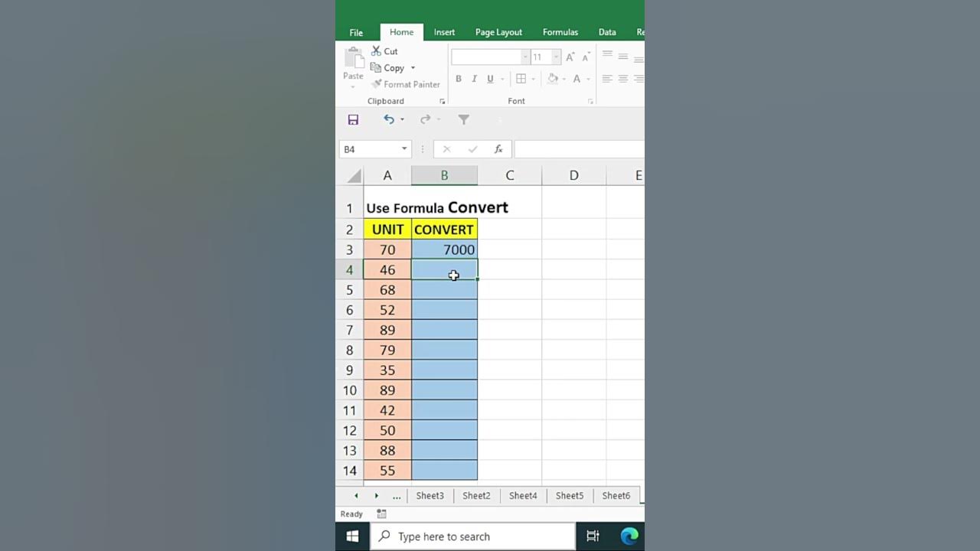
Task: Switch to Sheet6 tab
Action: pos(616,495)
